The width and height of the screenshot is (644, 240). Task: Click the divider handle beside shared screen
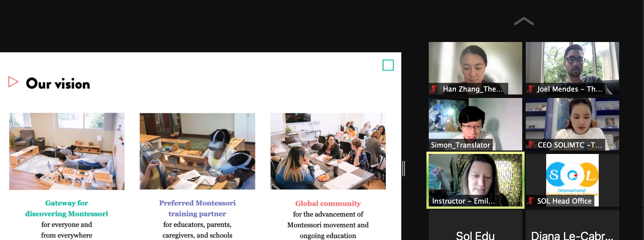click(x=403, y=169)
